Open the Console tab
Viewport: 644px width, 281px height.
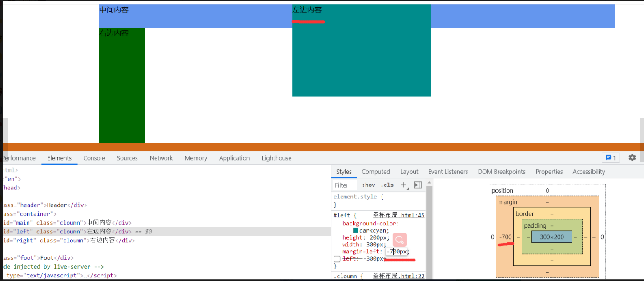[x=94, y=158]
